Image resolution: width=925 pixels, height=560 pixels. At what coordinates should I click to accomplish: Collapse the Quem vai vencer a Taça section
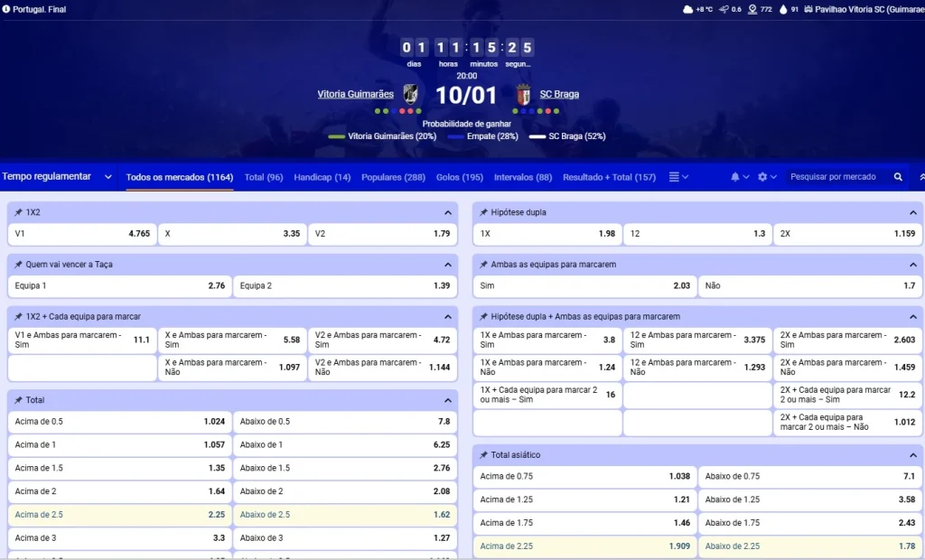(448, 265)
